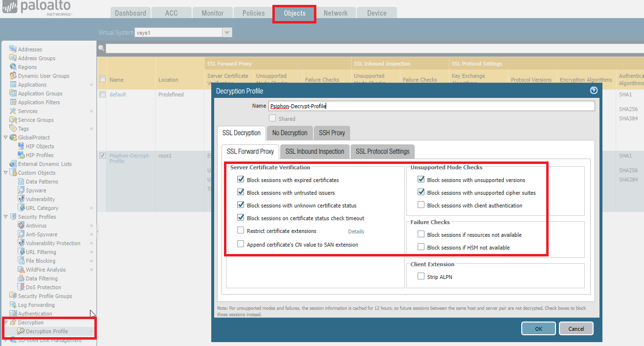644x346 pixels.
Task: Open the Virtual System vsys1 dropdown
Action: [226, 32]
